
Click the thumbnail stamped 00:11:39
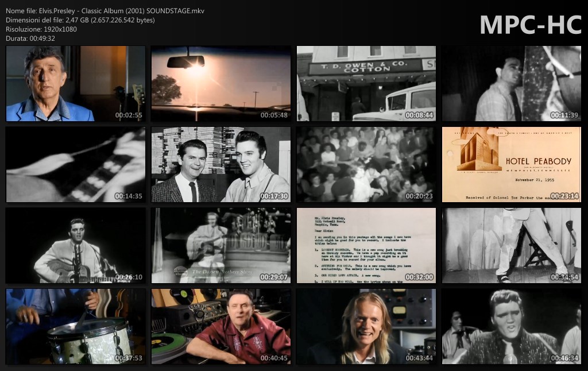pos(512,84)
